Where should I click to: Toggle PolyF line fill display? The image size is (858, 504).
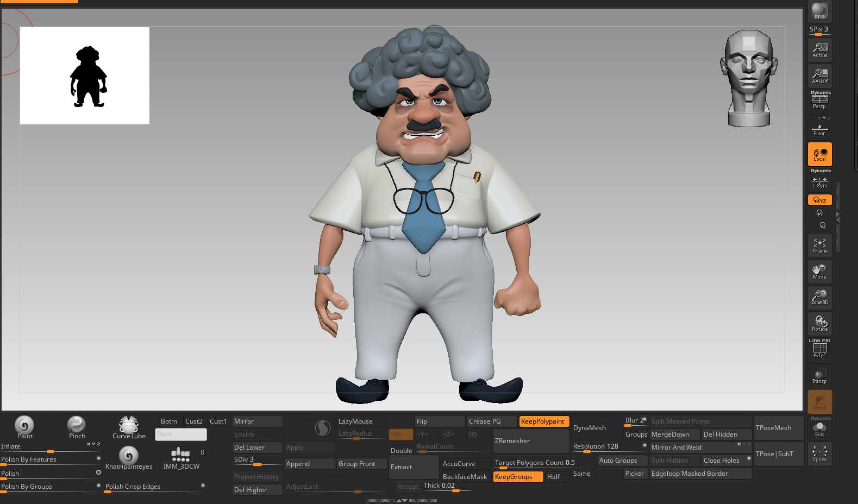coord(819,350)
